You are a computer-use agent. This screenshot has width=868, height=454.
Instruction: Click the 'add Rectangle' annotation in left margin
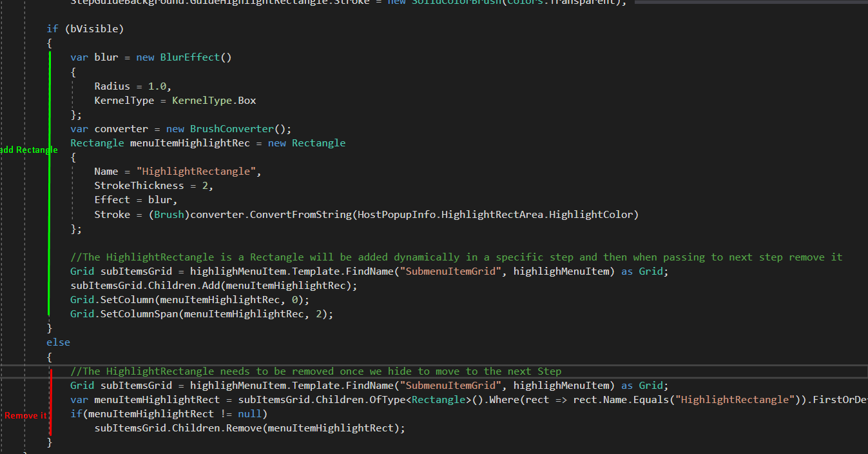pyautogui.click(x=29, y=150)
